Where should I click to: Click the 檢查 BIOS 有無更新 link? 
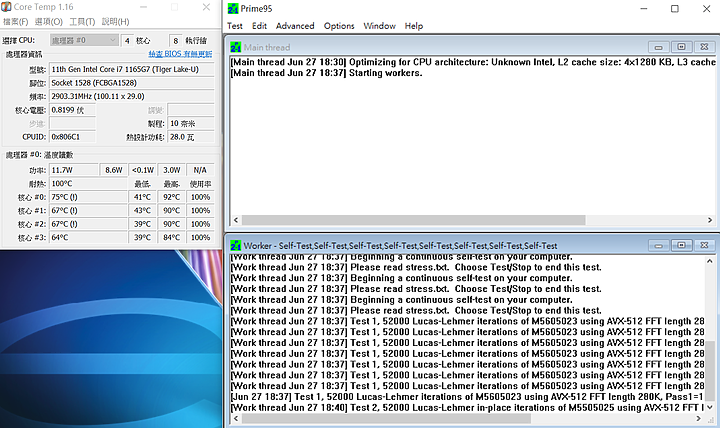click(x=180, y=54)
